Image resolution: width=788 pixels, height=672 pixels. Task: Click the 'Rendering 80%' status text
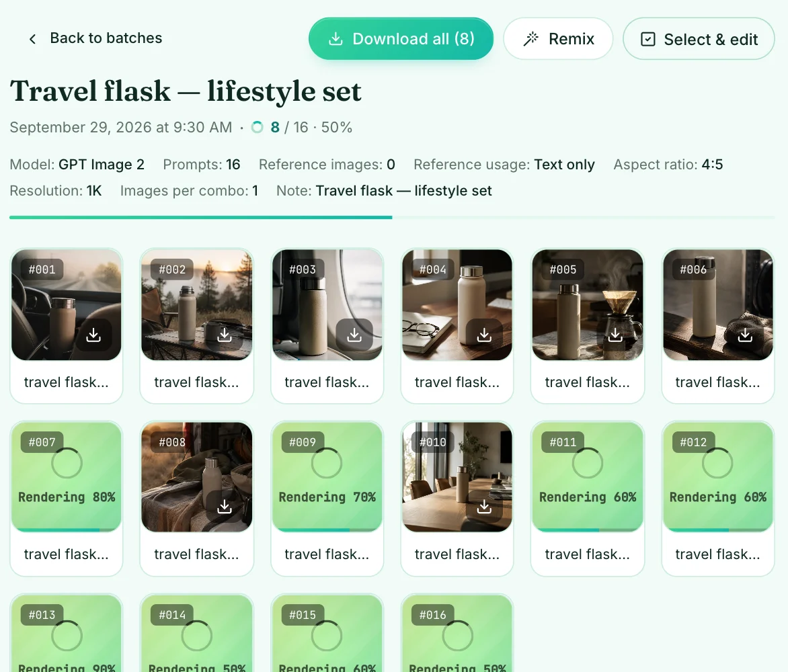pos(67,497)
